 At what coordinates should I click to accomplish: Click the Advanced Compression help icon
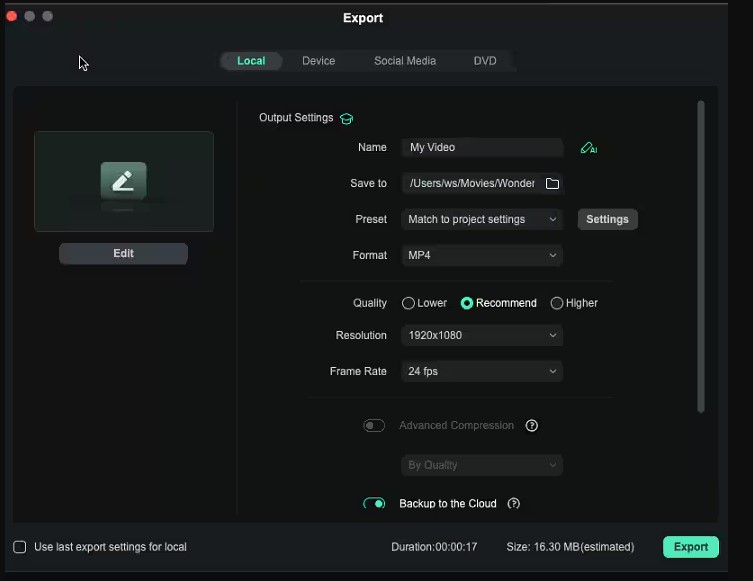point(532,425)
